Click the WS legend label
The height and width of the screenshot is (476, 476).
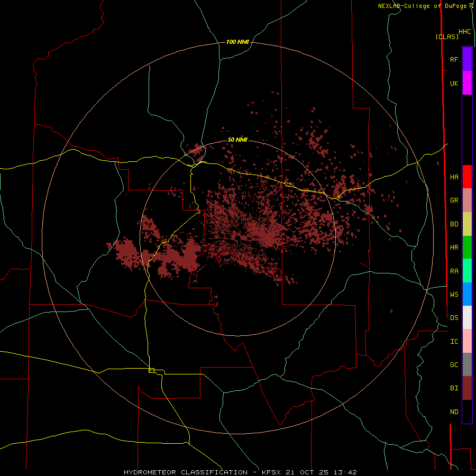[x=454, y=295]
